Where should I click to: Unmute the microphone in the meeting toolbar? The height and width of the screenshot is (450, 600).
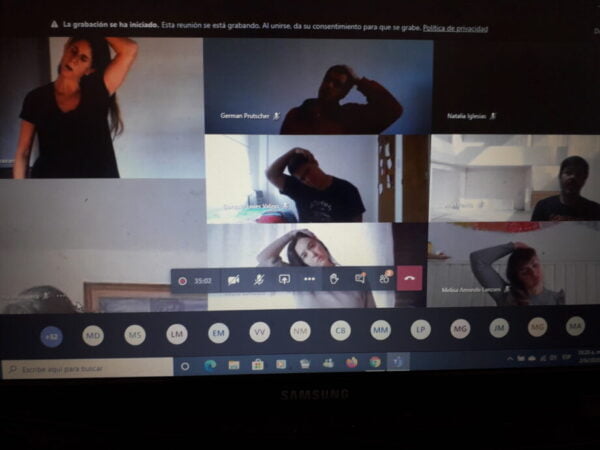point(259,280)
